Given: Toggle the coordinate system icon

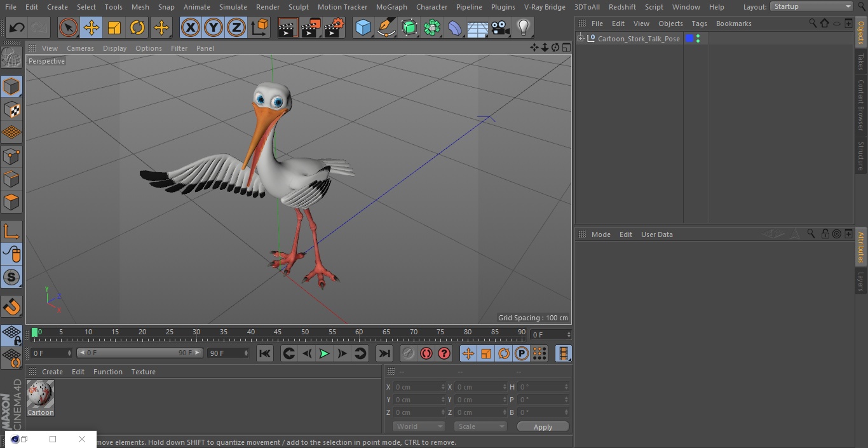Looking at the screenshot, I should (x=260, y=27).
